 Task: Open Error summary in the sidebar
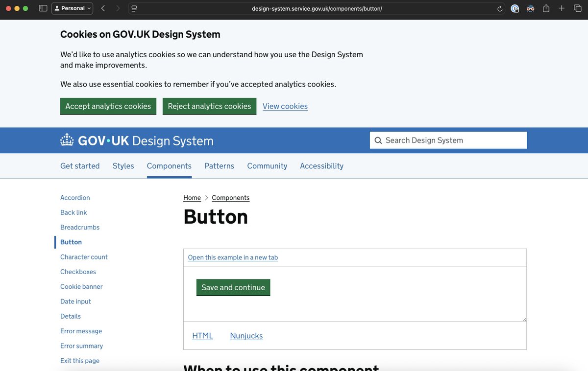81,346
